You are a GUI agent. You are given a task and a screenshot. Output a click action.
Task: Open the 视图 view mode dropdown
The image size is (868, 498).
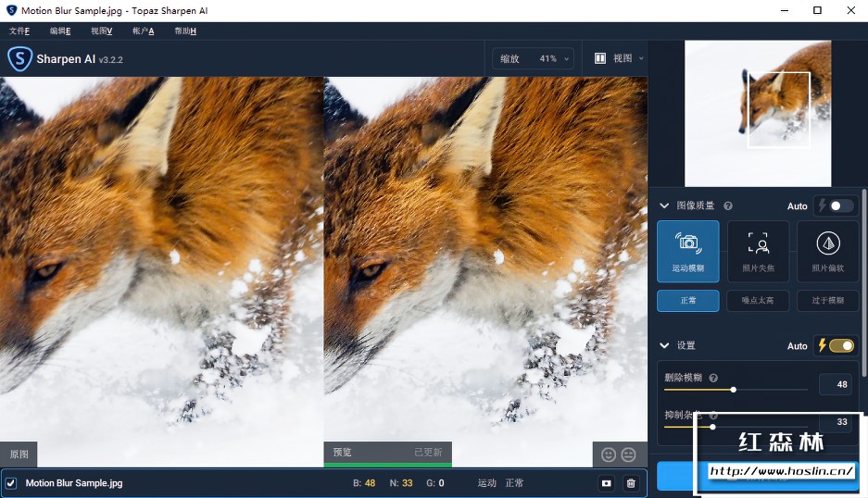[x=620, y=58]
